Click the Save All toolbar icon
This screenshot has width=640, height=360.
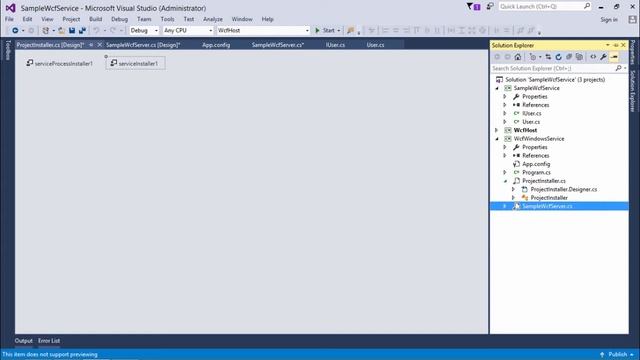click(x=82, y=31)
